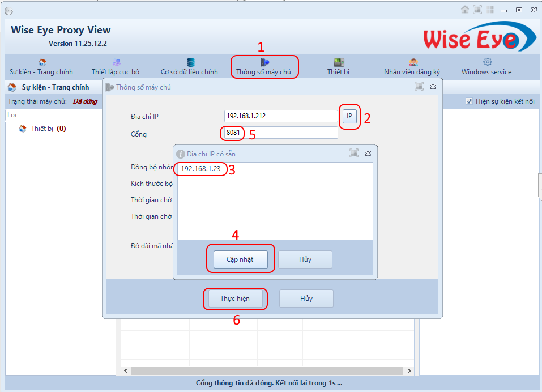Screen dimensions: 542x392
Task: Click the IP lookup button beside the address field
Action: [349, 116]
